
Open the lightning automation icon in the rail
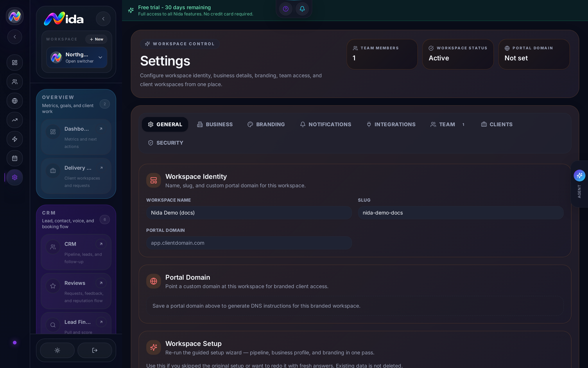click(x=15, y=139)
